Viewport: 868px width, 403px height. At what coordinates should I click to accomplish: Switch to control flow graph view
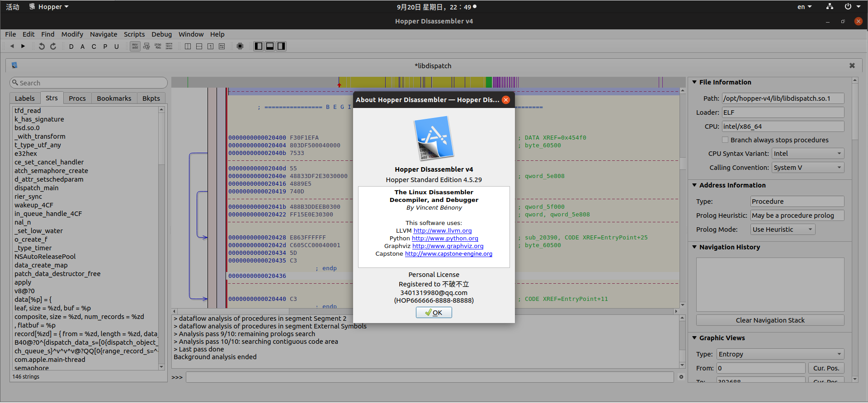(x=146, y=46)
